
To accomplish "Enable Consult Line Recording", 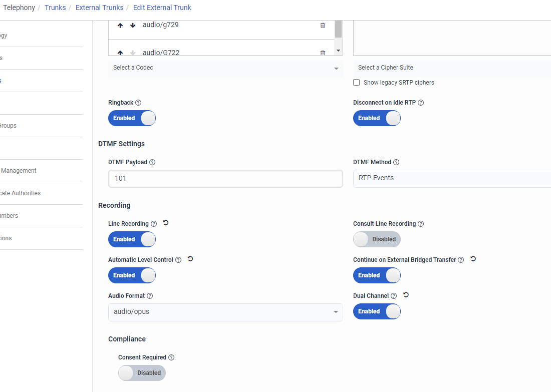I will [377, 239].
